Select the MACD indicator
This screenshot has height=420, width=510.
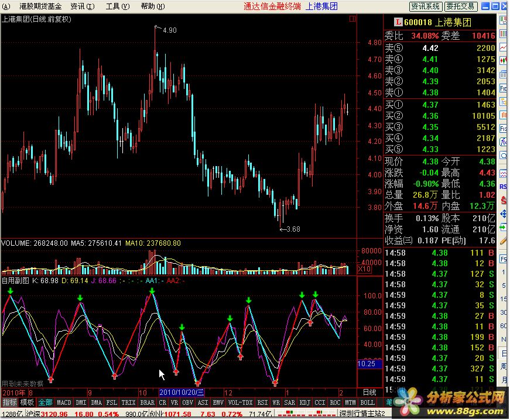pos(64,402)
